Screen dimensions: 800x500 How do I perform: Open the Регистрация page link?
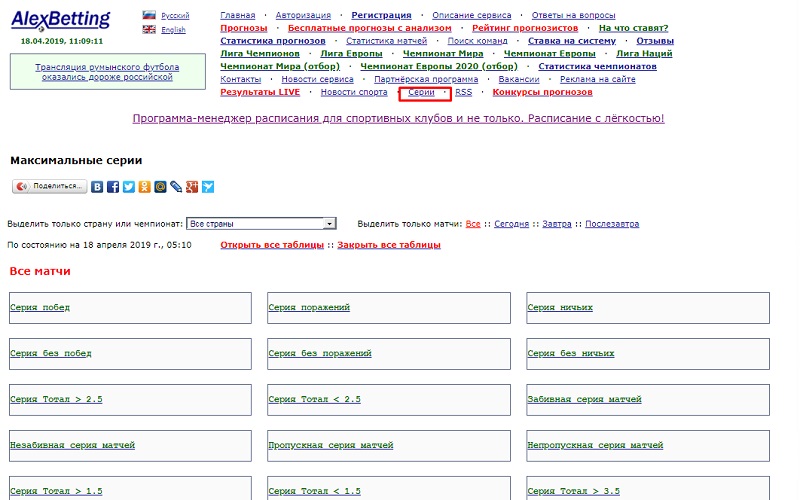click(x=381, y=16)
